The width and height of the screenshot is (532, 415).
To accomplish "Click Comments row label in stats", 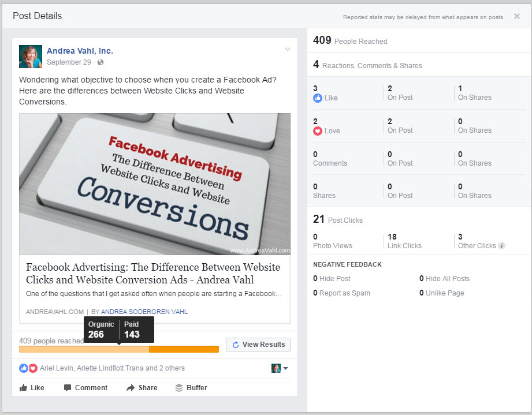I will click(x=330, y=163).
